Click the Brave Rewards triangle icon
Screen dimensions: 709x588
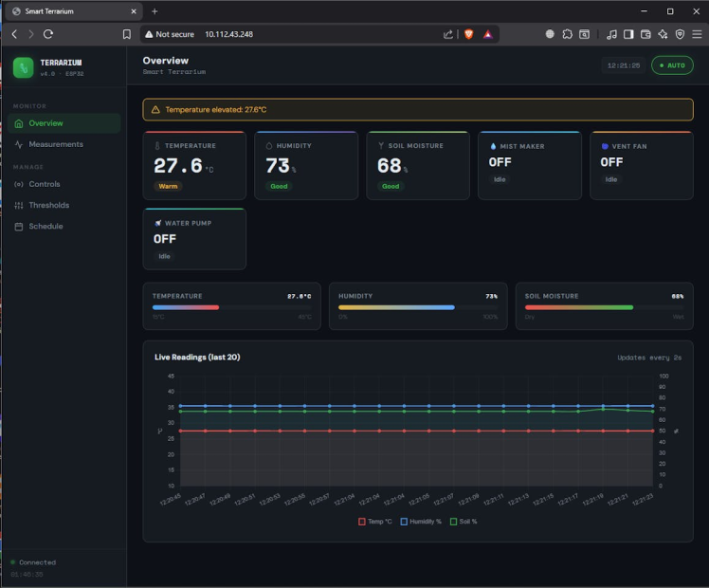(488, 34)
